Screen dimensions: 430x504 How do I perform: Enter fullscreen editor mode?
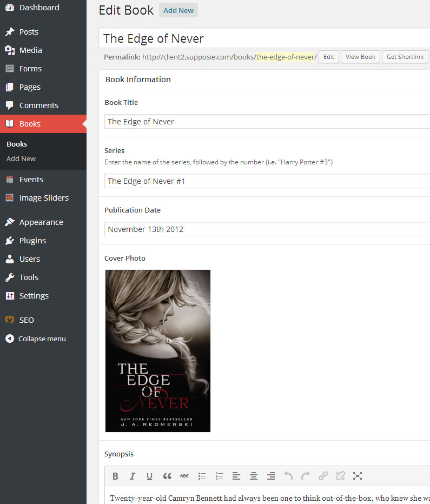(358, 476)
